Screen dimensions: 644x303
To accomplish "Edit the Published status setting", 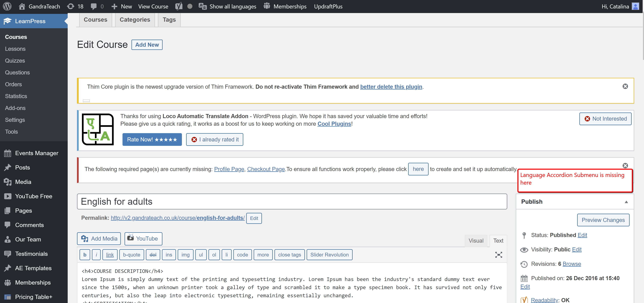I will [583, 235].
